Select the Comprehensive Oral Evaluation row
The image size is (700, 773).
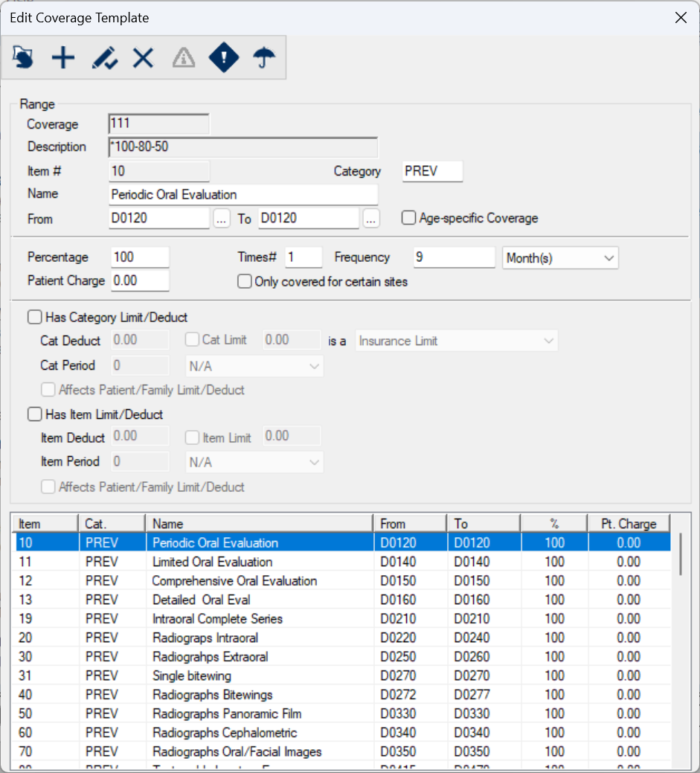[234, 581]
